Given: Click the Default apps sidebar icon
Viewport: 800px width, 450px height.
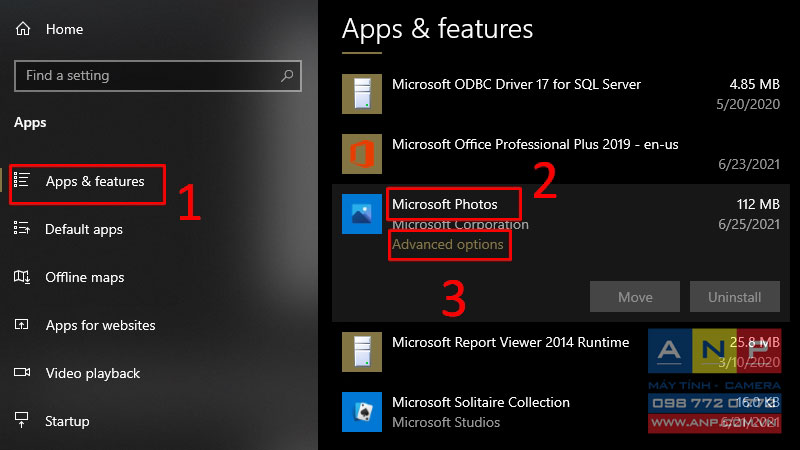Looking at the screenshot, I should coord(21,228).
